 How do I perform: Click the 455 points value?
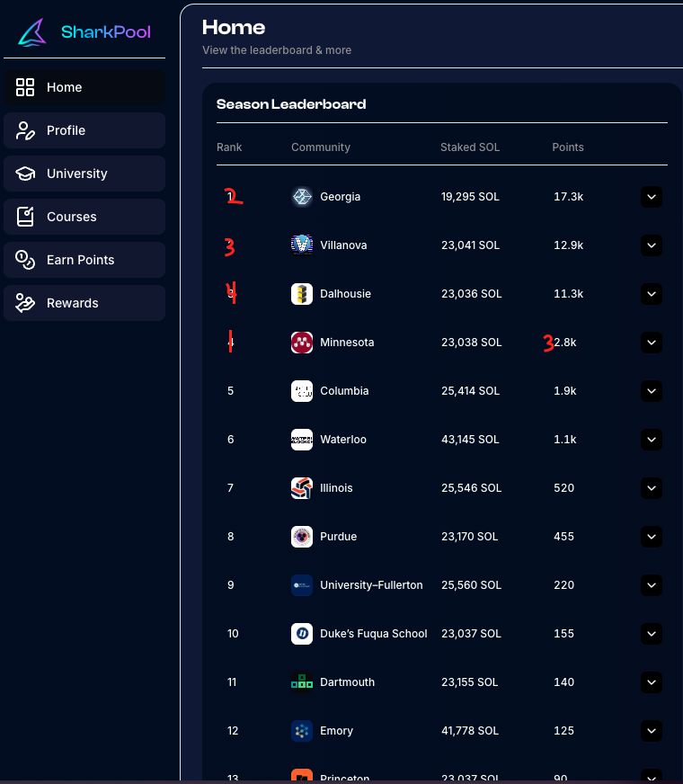point(563,536)
